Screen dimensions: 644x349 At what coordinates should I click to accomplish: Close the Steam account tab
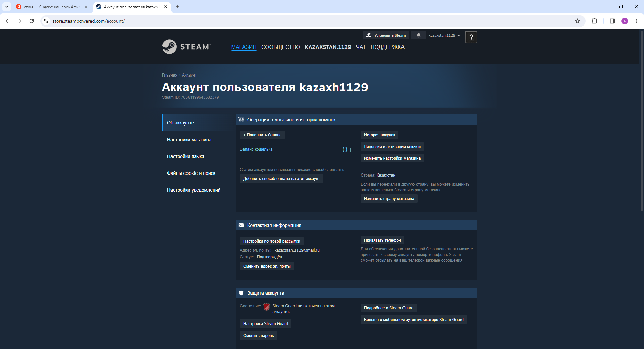pyautogui.click(x=166, y=7)
